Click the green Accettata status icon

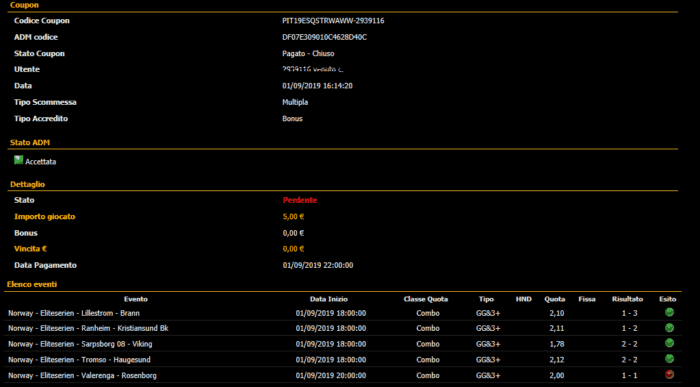[18, 160]
